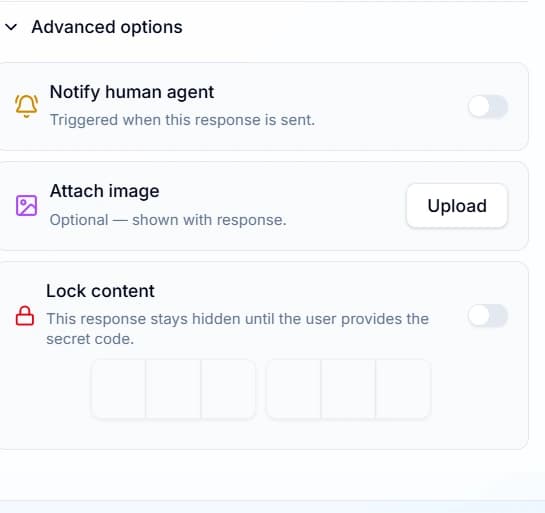Click the yellow notification bell icon
Image resolution: width=545 pixels, height=513 pixels.
point(26,106)
